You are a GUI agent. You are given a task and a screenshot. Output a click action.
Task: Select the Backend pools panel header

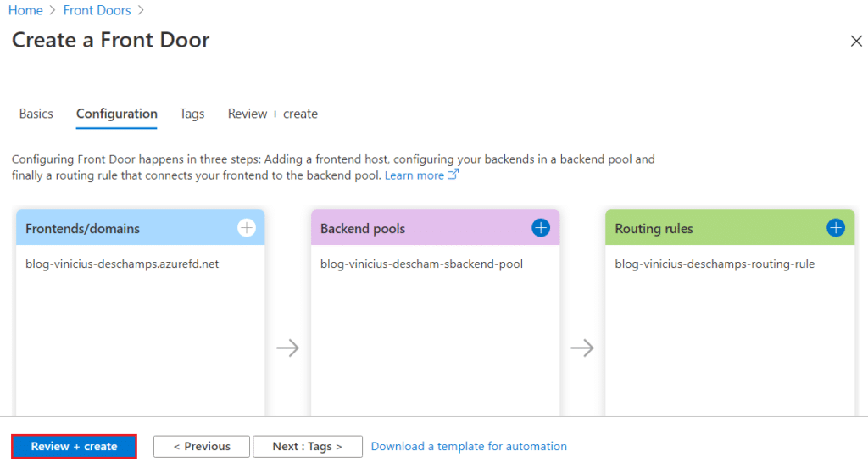(x=435, y=227)
